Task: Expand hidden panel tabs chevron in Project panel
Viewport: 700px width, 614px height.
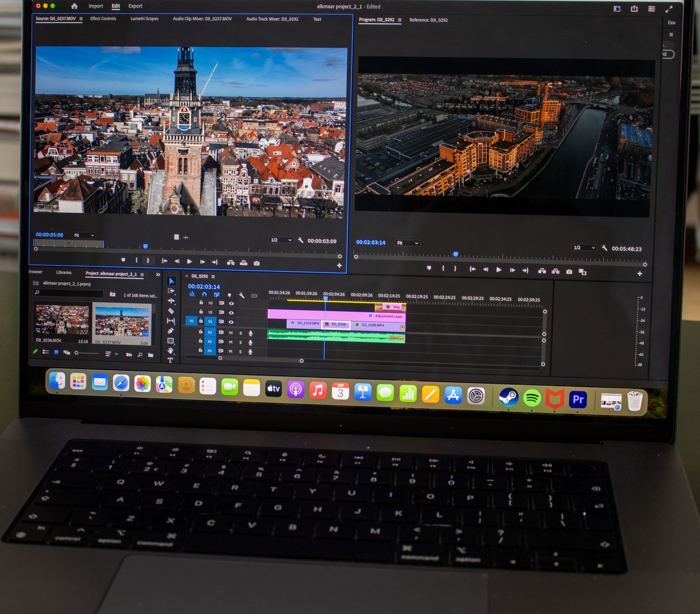Action: tap(158, 275)
